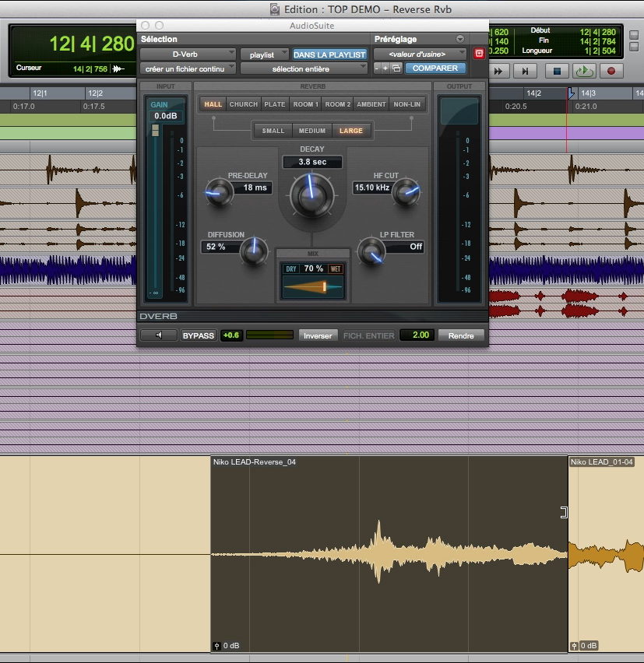Click the red target plug-in icon
The height and width of the screenshot is (663, 644).
(479, 54)
